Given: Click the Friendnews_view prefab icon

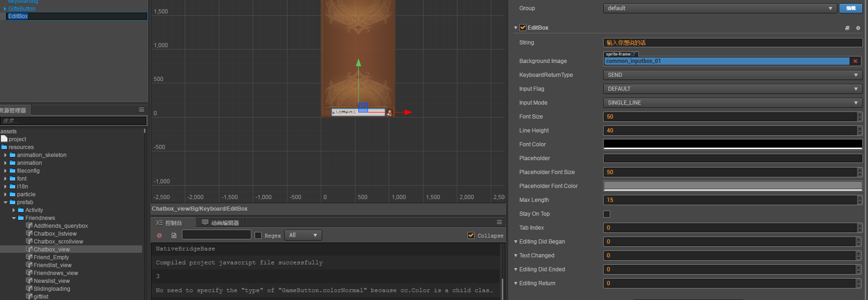Looking at the screenshot, I should [29, 273].
